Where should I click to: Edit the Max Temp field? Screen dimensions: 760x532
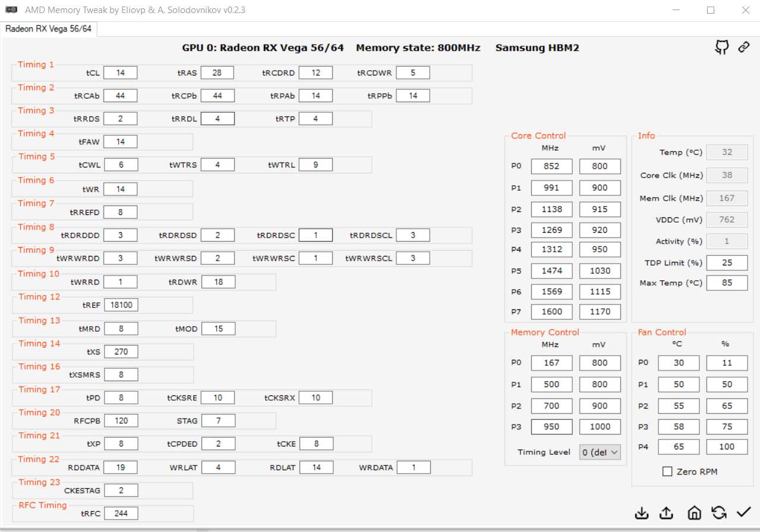click(727, 283)
